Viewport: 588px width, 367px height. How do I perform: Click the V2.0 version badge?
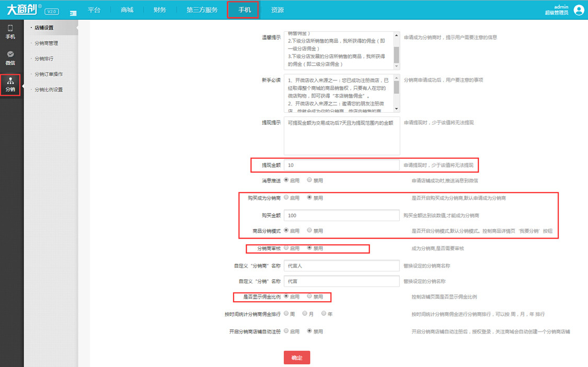(x=52, y=11)
